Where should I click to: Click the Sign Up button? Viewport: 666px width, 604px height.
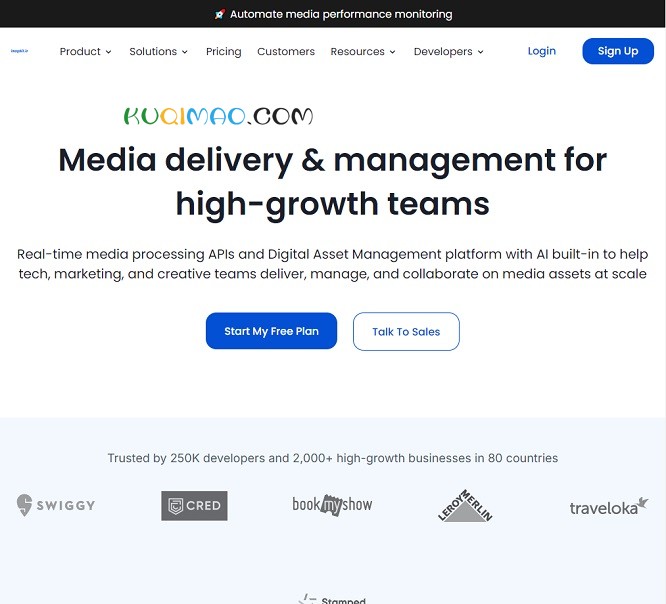click(x=618, y=51)
